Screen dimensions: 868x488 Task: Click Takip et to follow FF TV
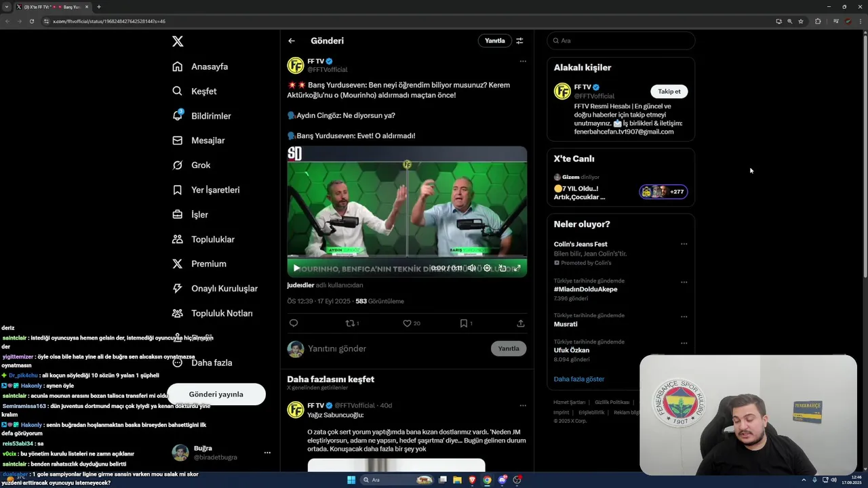pyautogui.click(x=669, y=91)
